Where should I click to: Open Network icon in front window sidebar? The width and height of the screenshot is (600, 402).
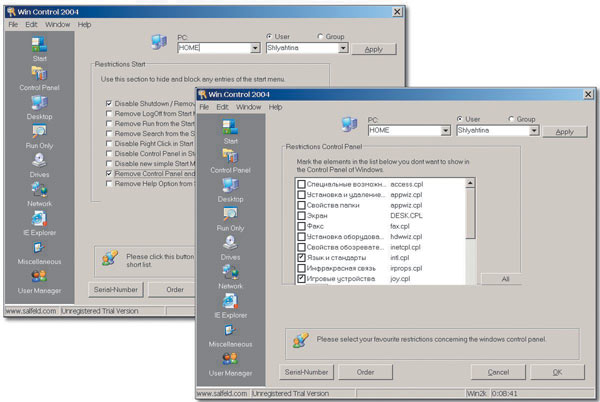pos(231,272)
